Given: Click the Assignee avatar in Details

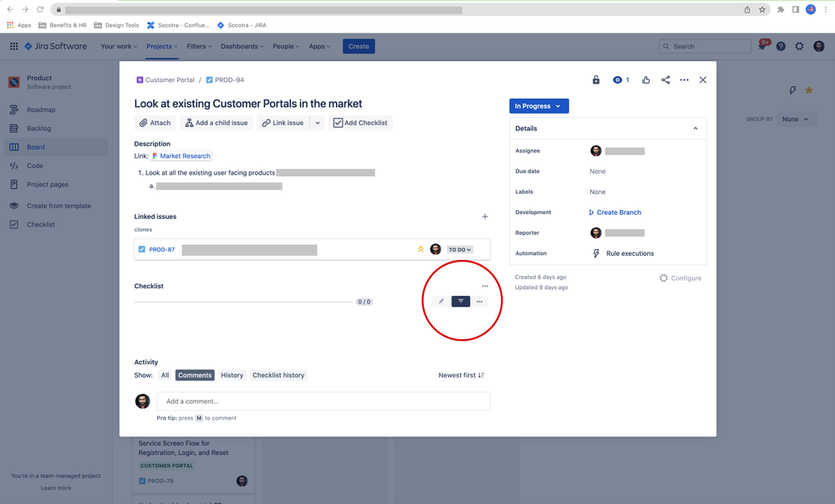Looking at the screenshot, I should point(596,150).
